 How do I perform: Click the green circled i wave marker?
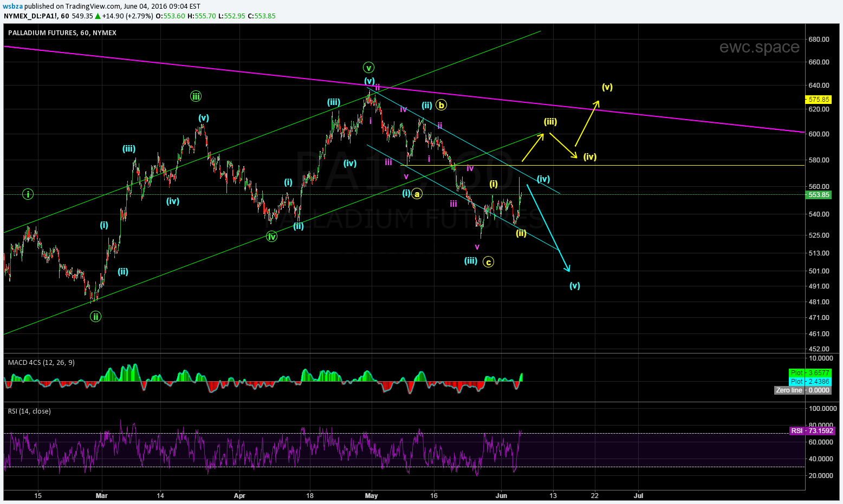click(x=28, y=194)
